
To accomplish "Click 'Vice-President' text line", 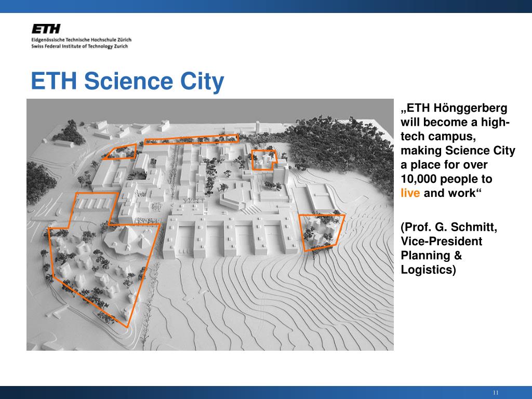I will (x=442, y=241).
